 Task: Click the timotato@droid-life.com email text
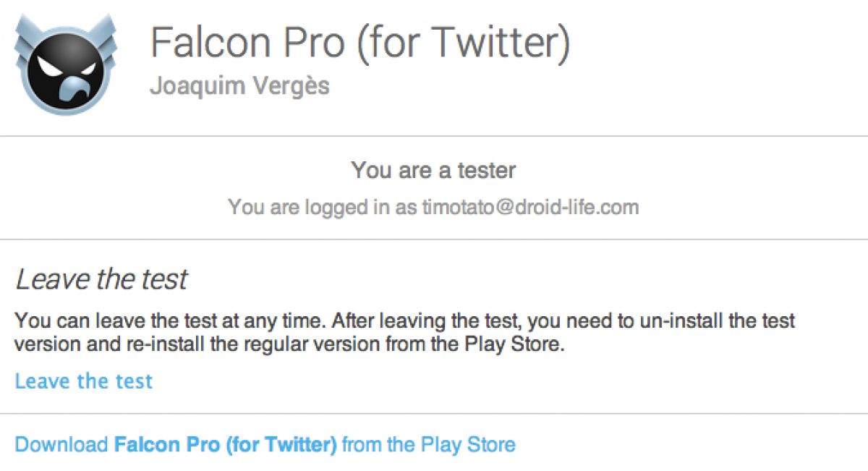coord(530,208)
